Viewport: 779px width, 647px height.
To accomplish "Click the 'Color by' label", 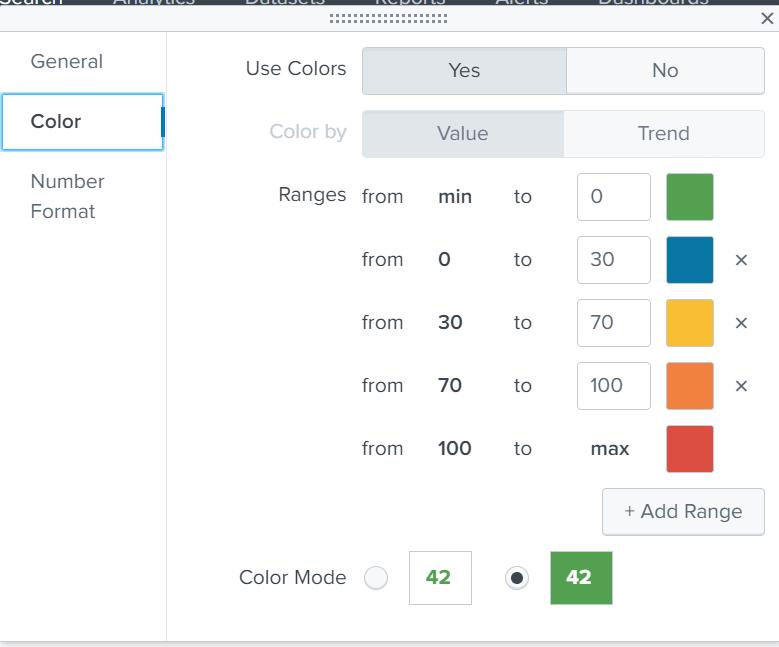I will pyautogui.click(x=308, y=132).
